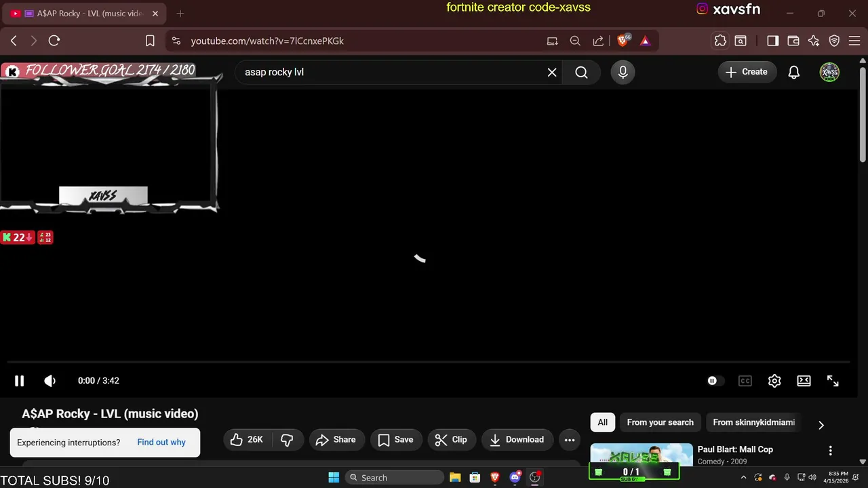Open browser extensions puzzle icon

(720, 41)
